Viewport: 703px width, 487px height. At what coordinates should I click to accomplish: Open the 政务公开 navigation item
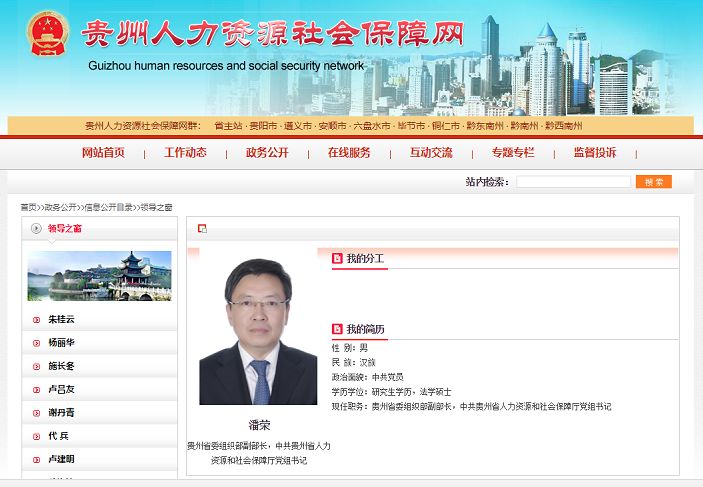[267, 153]
